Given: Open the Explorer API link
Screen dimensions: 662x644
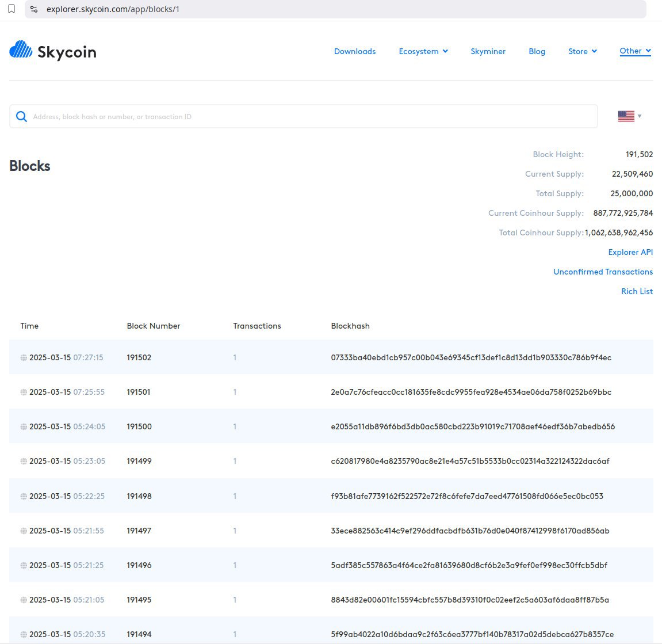Looking at the screenshot, I should (x=630, y=252).
